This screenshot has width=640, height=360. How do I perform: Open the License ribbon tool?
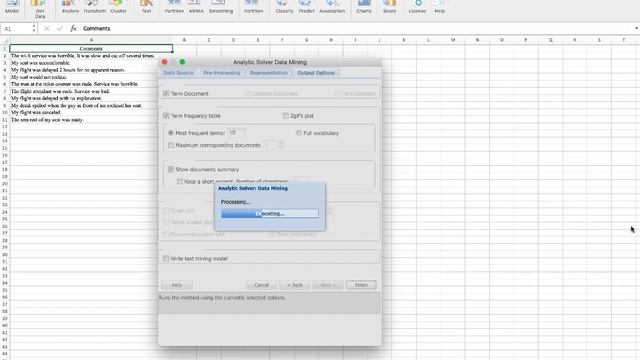(x=417, y=7)
